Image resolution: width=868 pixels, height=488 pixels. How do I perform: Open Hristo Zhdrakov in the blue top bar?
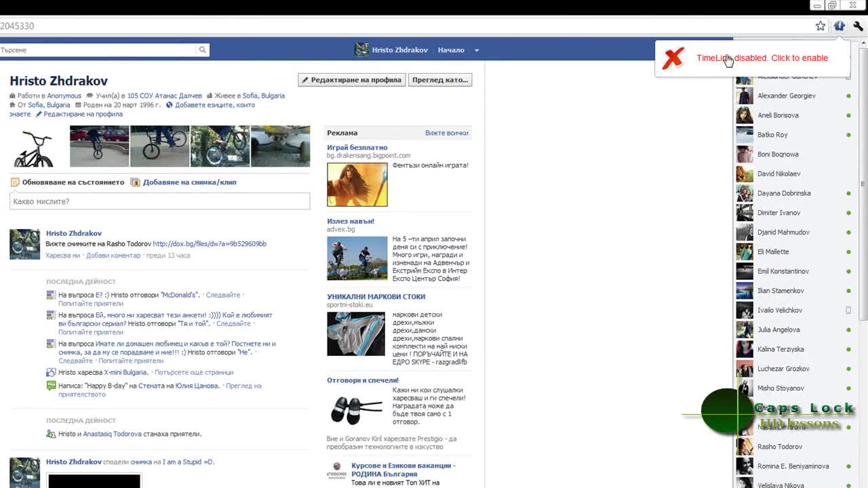400,50
